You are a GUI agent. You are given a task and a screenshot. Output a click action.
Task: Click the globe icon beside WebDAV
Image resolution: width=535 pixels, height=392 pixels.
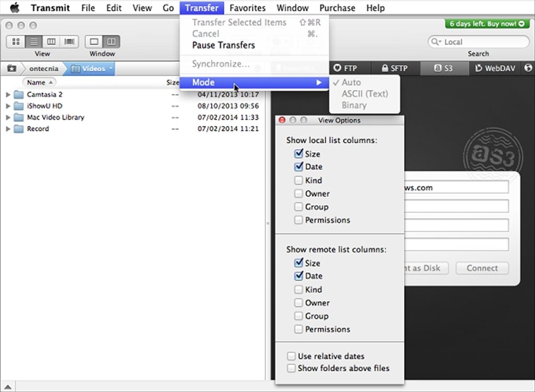pos(528,68)
